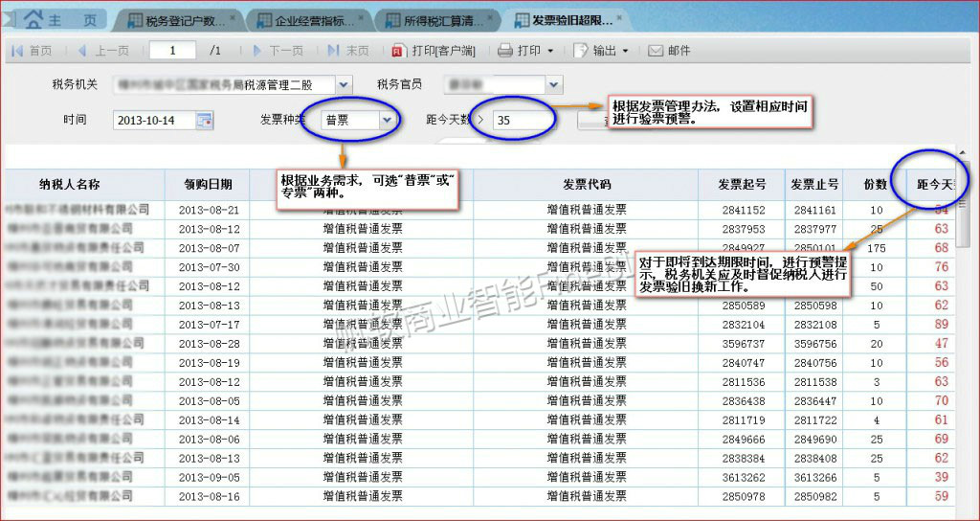This screenshot has width=980, height=521.
Task: Go to previous page 上一页
Action: coord(103,51)
